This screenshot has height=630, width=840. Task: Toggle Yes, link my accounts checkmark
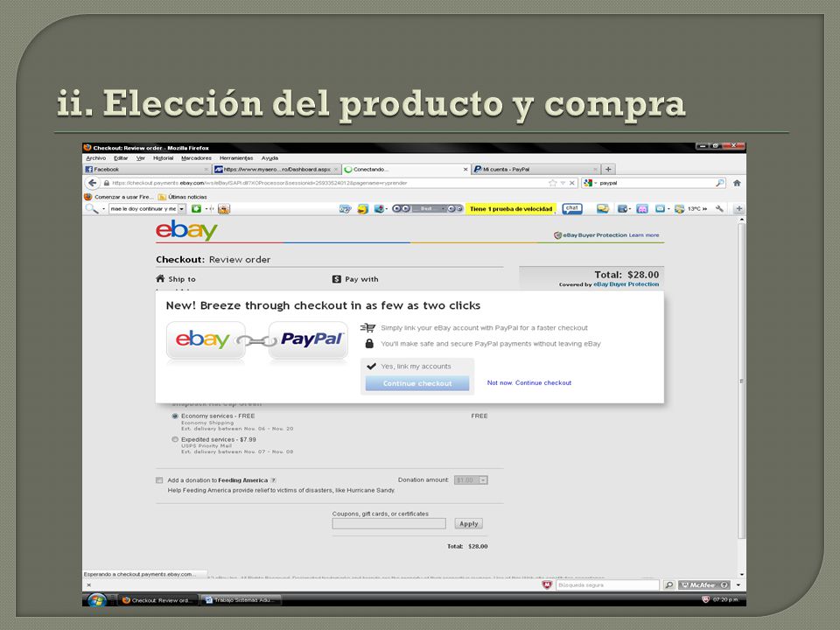pos(371,367)
